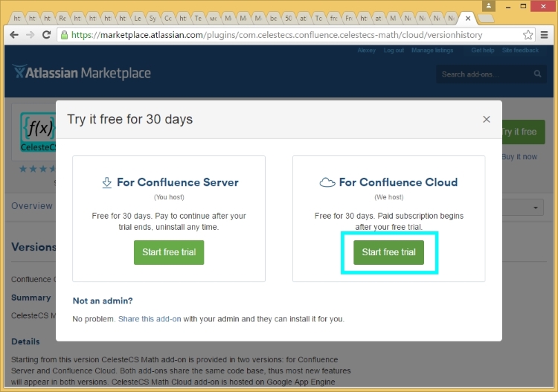
Task: Switch to the 'Te' browser tab
Action: point(198,18)
